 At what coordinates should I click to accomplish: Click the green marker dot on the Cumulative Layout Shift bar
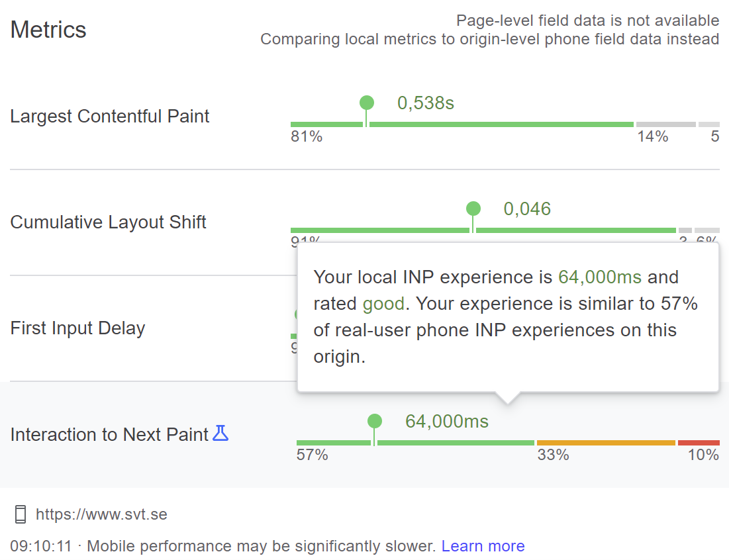[x=473, y=209]
